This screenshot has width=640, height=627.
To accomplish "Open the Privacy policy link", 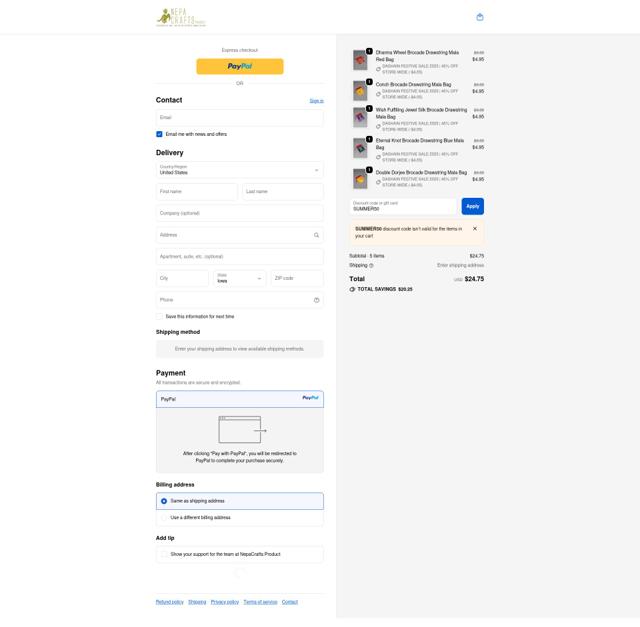I will [224, 602].
